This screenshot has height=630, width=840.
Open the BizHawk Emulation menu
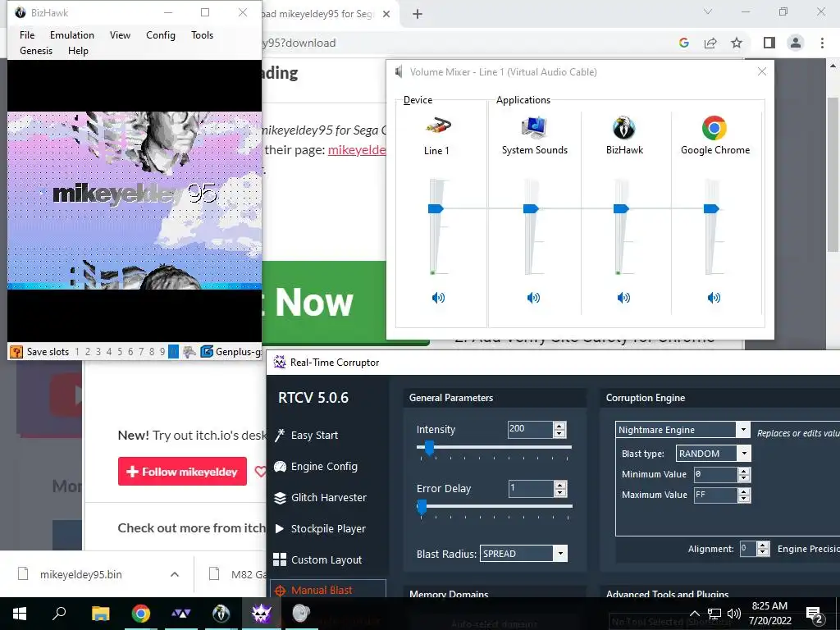tap(72, 34)
